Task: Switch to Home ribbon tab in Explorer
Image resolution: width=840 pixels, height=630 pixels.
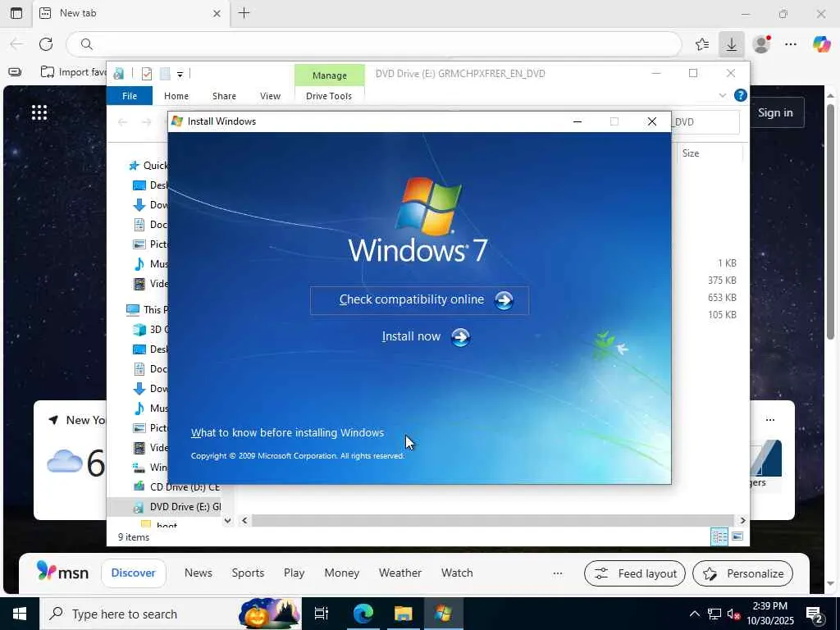Action: point(176,96)
